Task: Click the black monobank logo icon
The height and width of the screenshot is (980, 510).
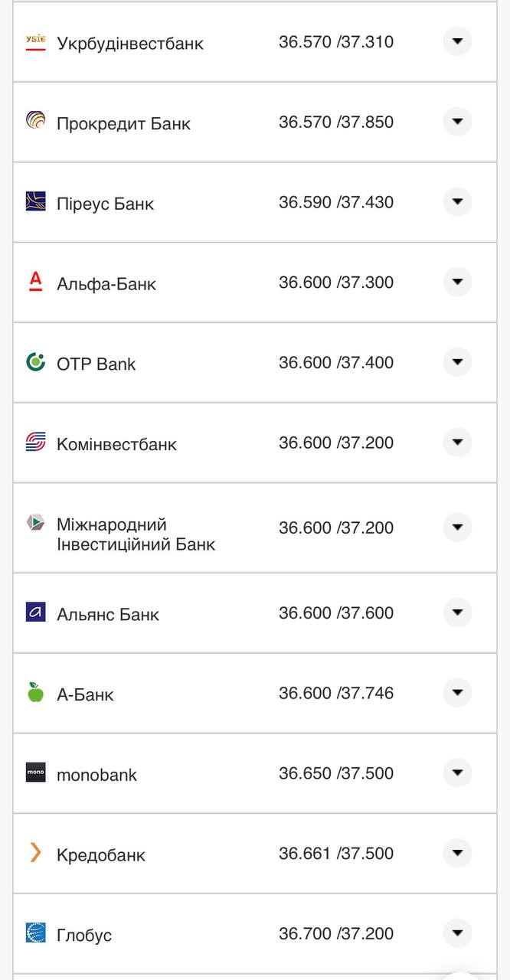Action: (x=36, y=773)
